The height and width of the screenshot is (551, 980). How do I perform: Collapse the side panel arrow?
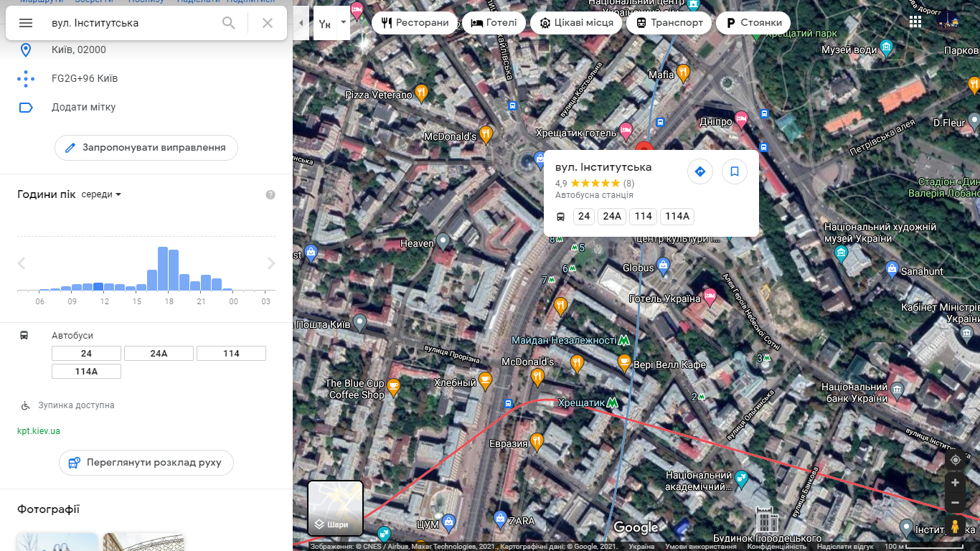click(x=301, y=23)
